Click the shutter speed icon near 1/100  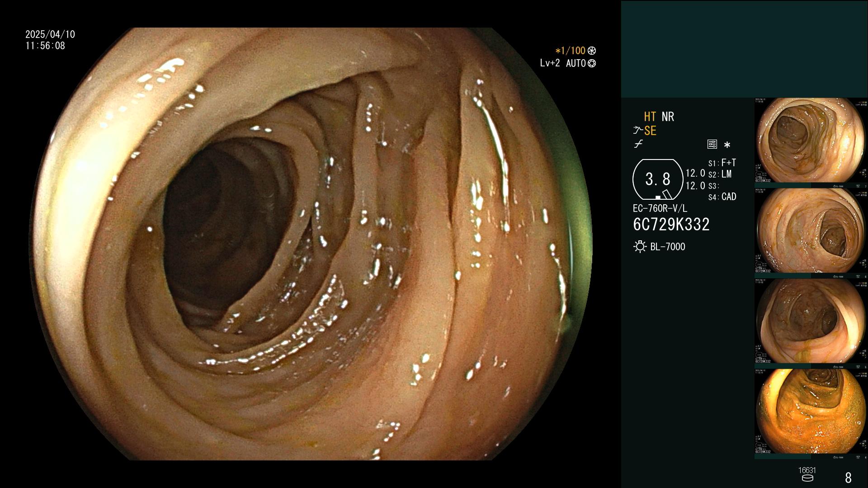(x=592, y=51)
